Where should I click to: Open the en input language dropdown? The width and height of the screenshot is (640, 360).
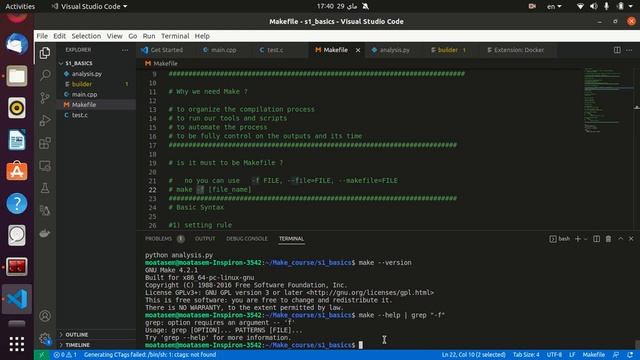pos(554,7)
